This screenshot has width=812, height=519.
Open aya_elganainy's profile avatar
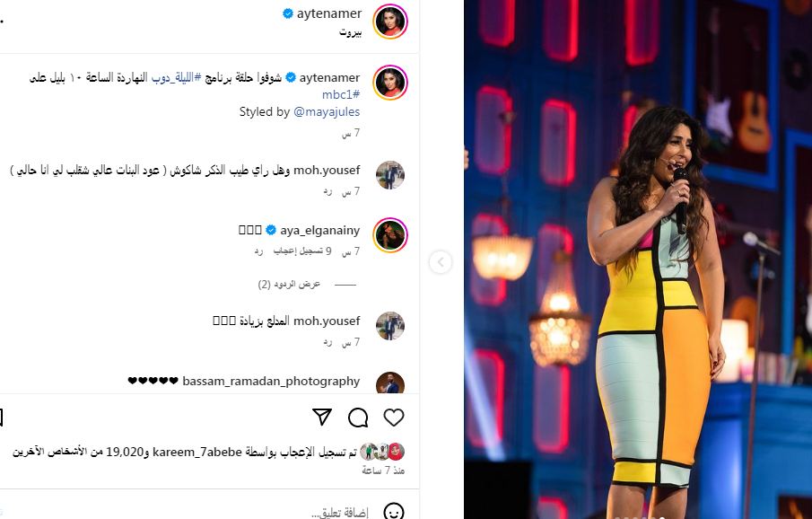pyautogui.click(x=390, y=235)
